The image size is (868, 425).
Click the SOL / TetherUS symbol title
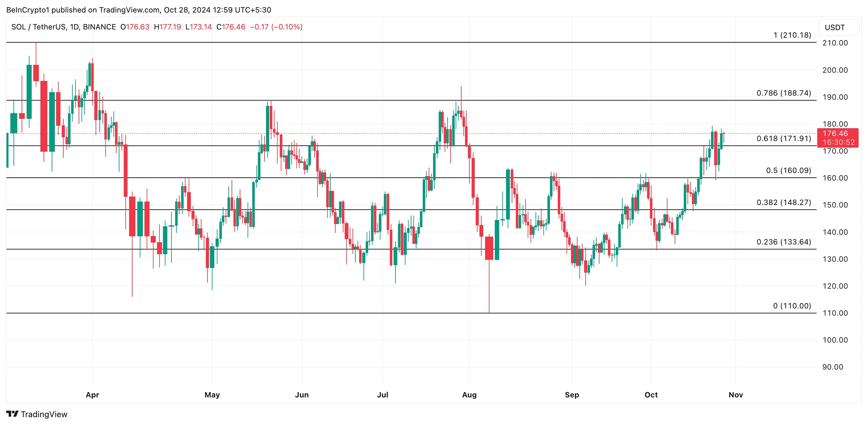tap(64, 27)
